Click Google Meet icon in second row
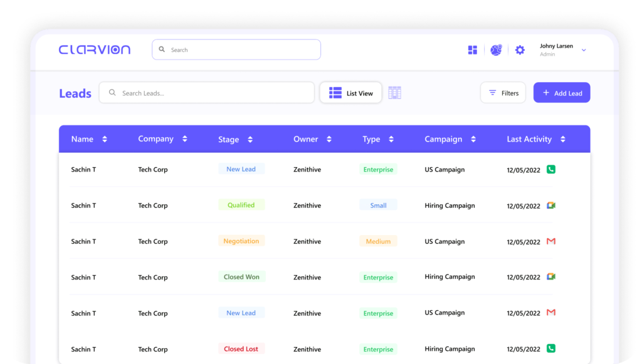The height and width of the screenshot is (364, 642). [550, 205]
